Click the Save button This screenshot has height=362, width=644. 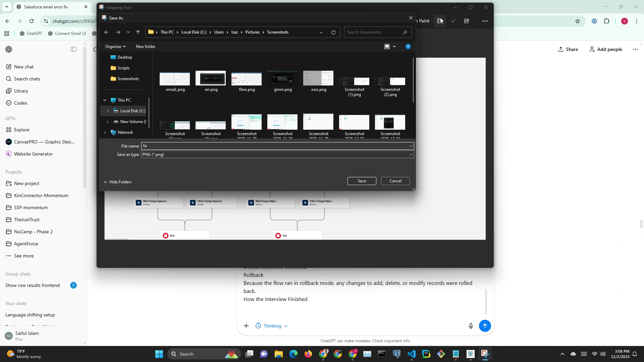click(362, 181)
